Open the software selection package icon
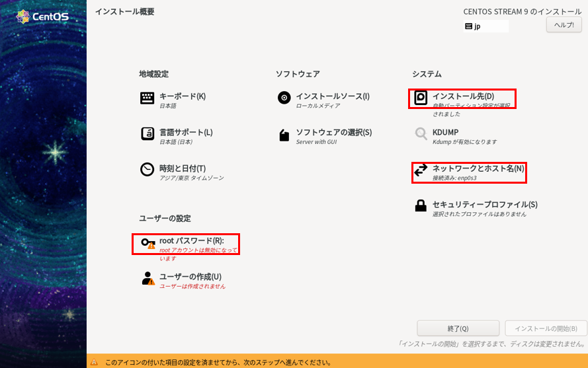The width and height of the screenshot is (588, 368). point(284,135)
